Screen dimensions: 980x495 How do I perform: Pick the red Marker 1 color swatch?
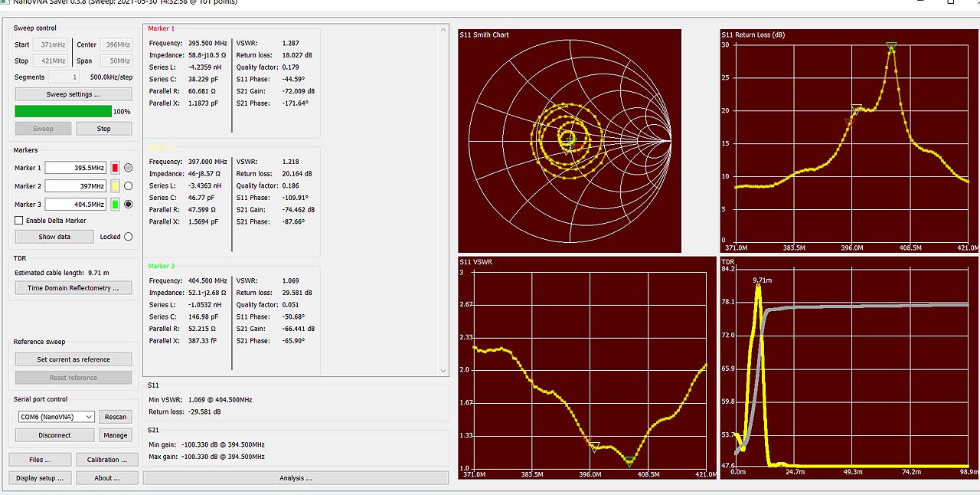(115, 168)
